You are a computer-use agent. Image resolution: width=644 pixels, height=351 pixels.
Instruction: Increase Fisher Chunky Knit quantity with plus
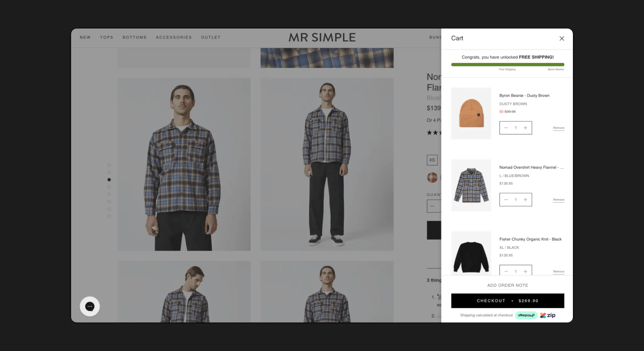coord(525,271)
